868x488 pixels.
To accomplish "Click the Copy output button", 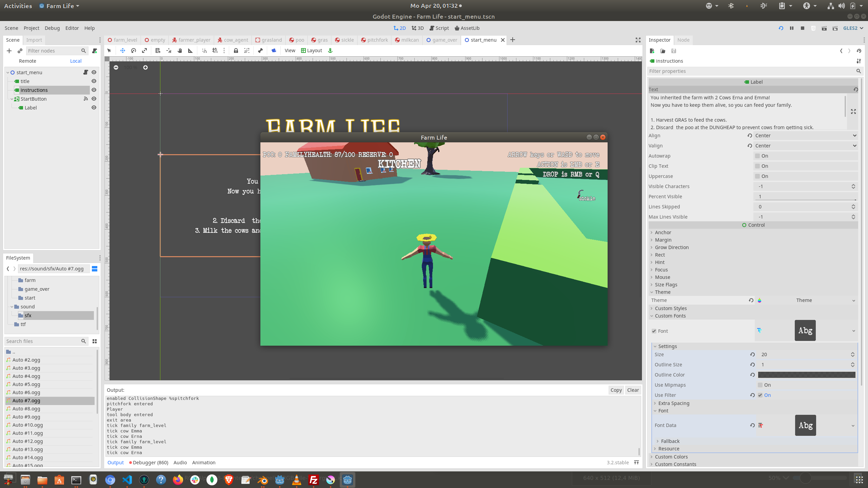I will coord(616,390).
